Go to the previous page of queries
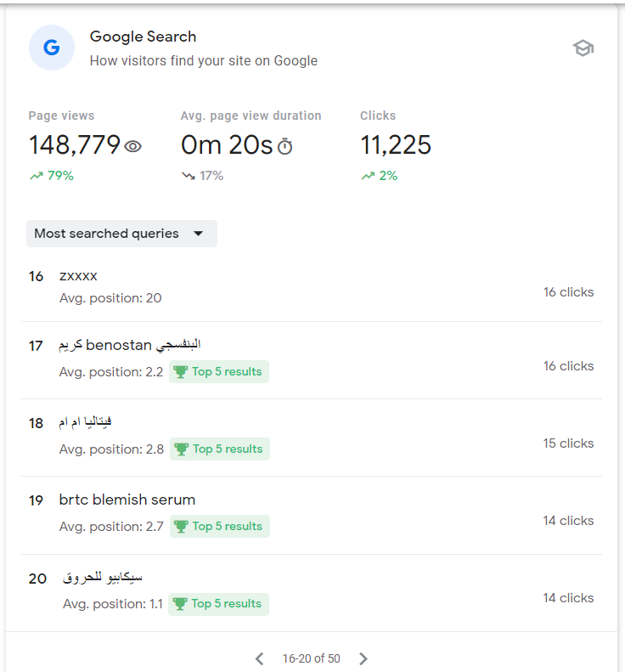This screenshot has height=672, width=625. tap(260, 658)
